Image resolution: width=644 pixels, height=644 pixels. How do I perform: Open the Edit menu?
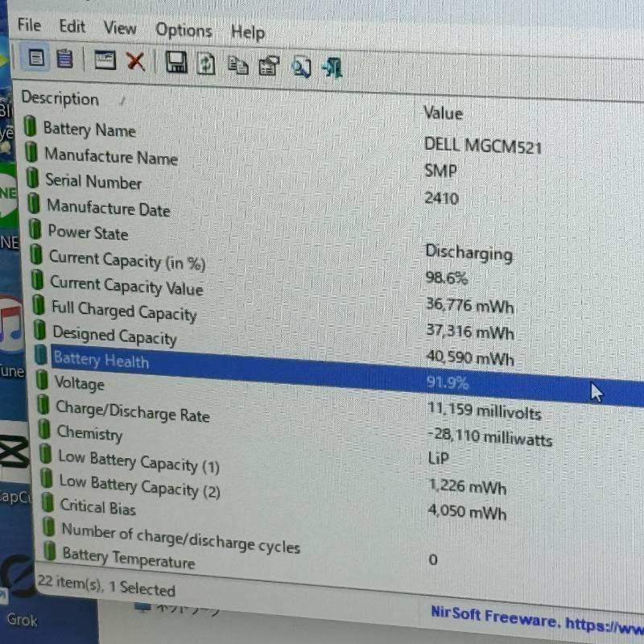point(72,27)
